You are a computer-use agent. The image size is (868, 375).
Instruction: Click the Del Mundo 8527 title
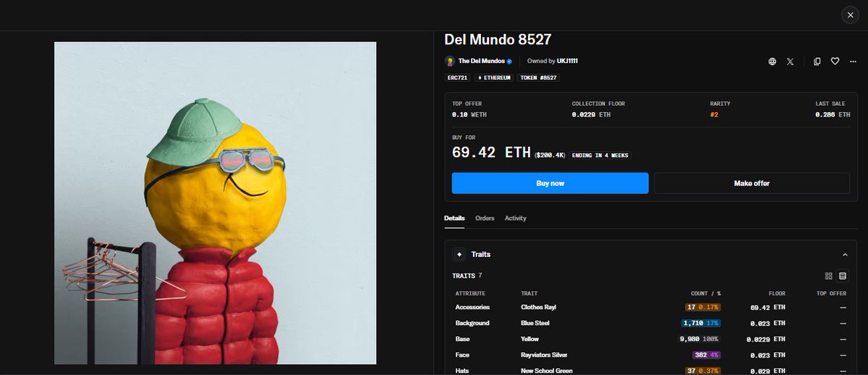click(x=498, y=38)
